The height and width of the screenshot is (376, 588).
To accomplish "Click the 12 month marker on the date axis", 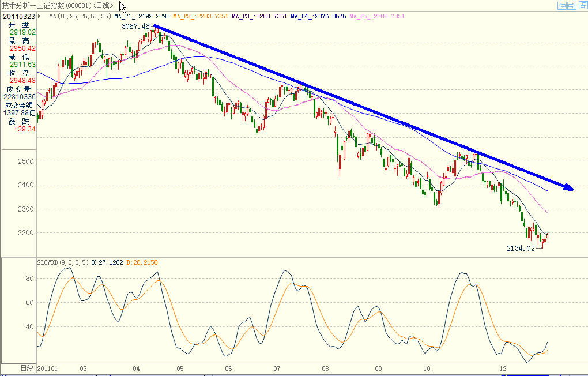I will tap(503, 369).
